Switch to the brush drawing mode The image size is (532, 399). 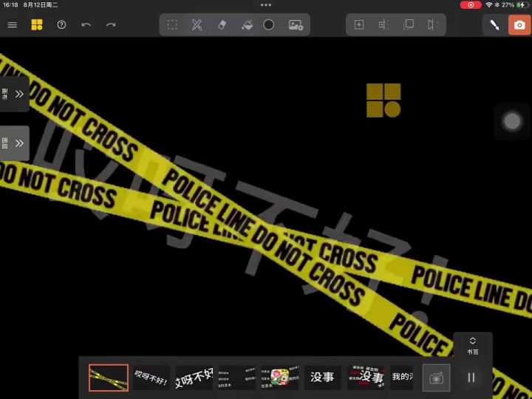point(494,25)
